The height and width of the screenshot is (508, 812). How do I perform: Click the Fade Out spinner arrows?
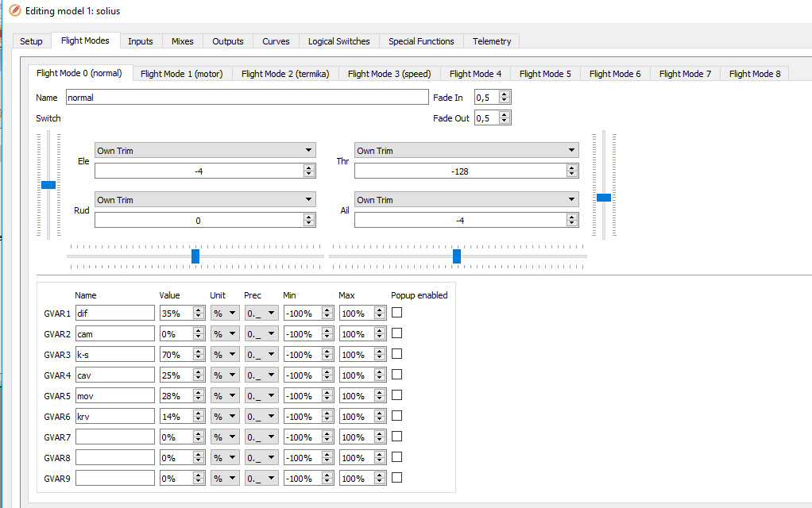505,118
